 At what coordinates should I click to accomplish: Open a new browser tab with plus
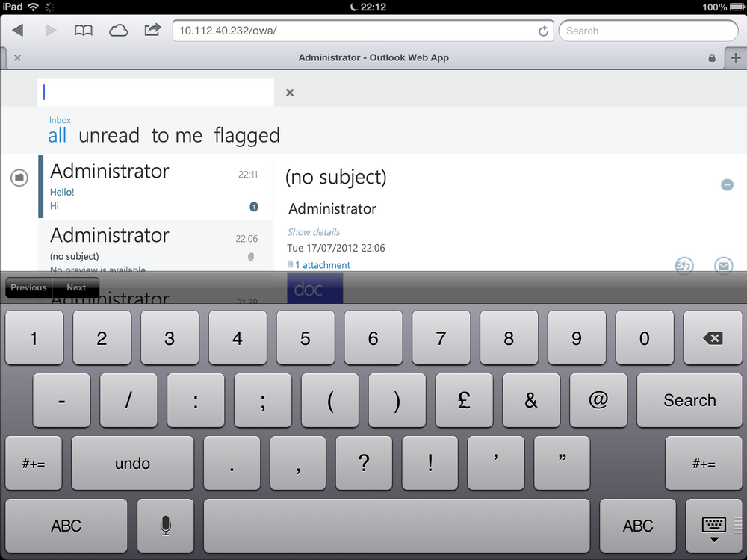[x=736, y=58]
